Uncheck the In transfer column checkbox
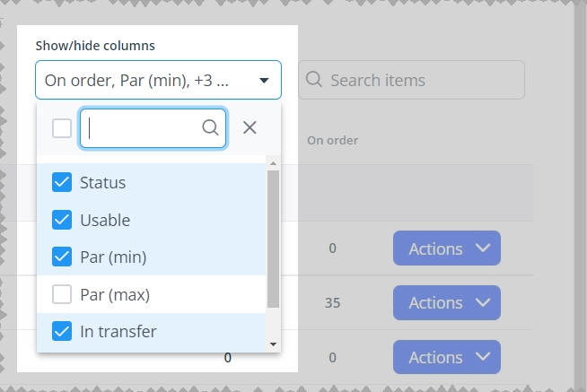Viewport: 587px width, 392px height. pyautogui.click(x=62, y=331)
